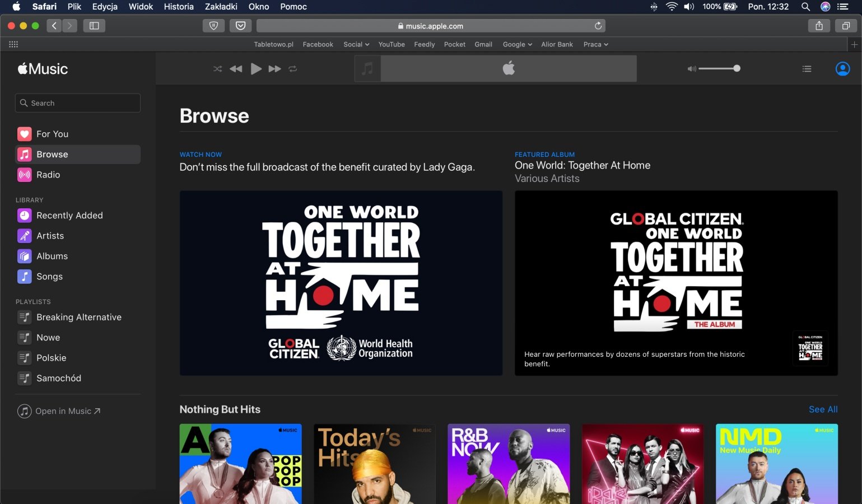Click the Search field in sidebar
This screenshot has width=862, height=504.
coord(78,103)
